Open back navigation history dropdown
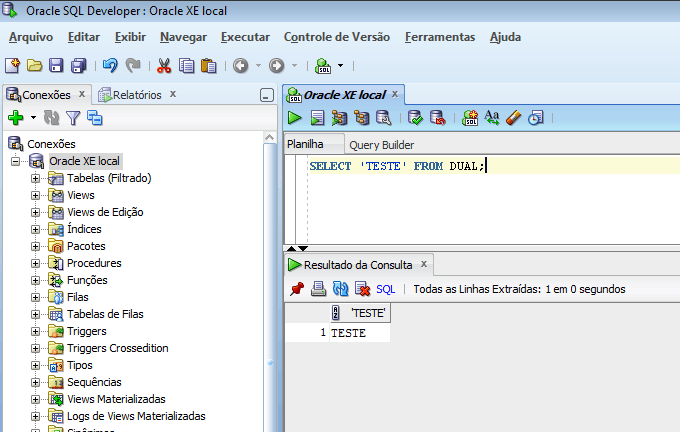This screenshot has width=680, height=432. point(258,65)
